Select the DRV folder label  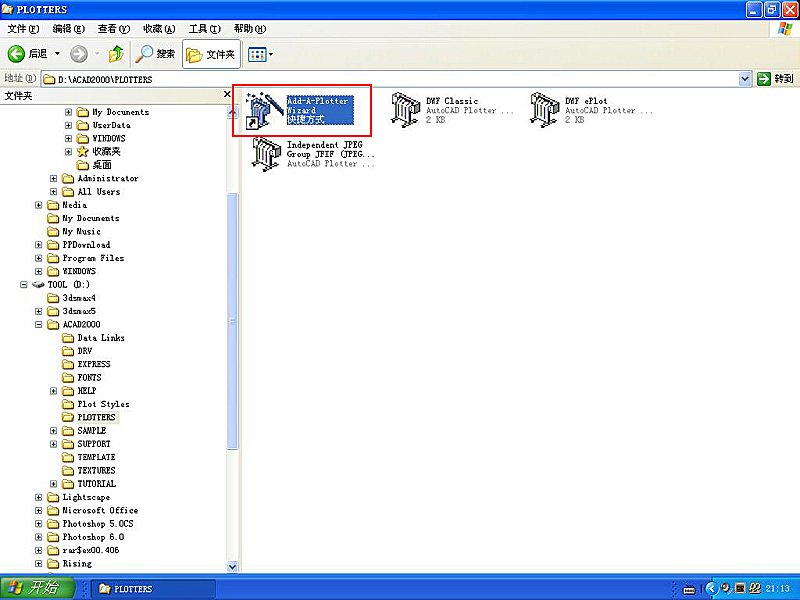[x=85, y=351]
